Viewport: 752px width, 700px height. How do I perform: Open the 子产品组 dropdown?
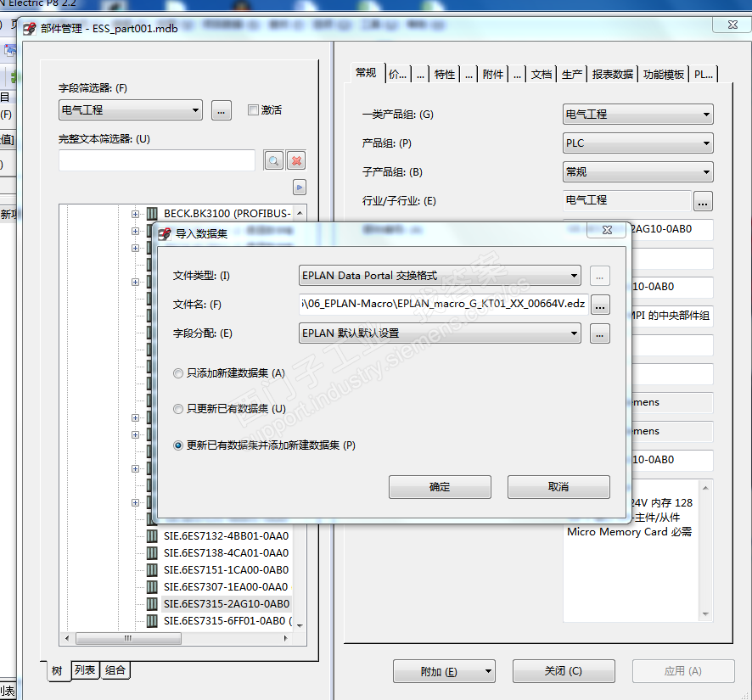pyautogui.click(x=638, y=171)
